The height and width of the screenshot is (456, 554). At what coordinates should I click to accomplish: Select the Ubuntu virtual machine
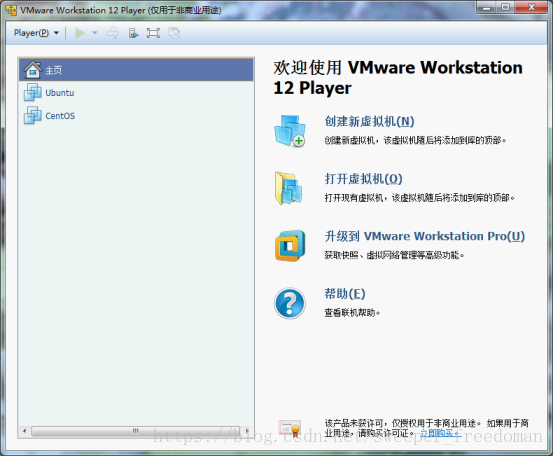136,93
